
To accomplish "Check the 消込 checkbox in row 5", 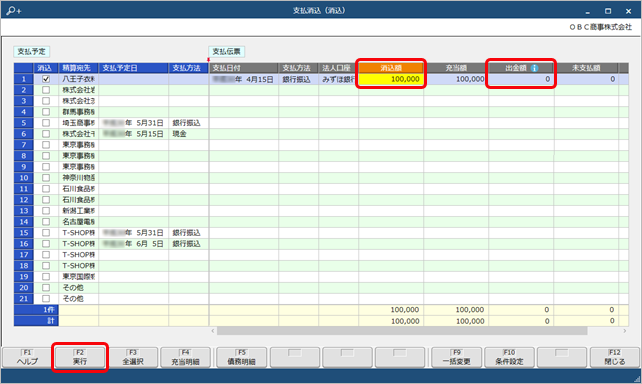I will 46,123.
